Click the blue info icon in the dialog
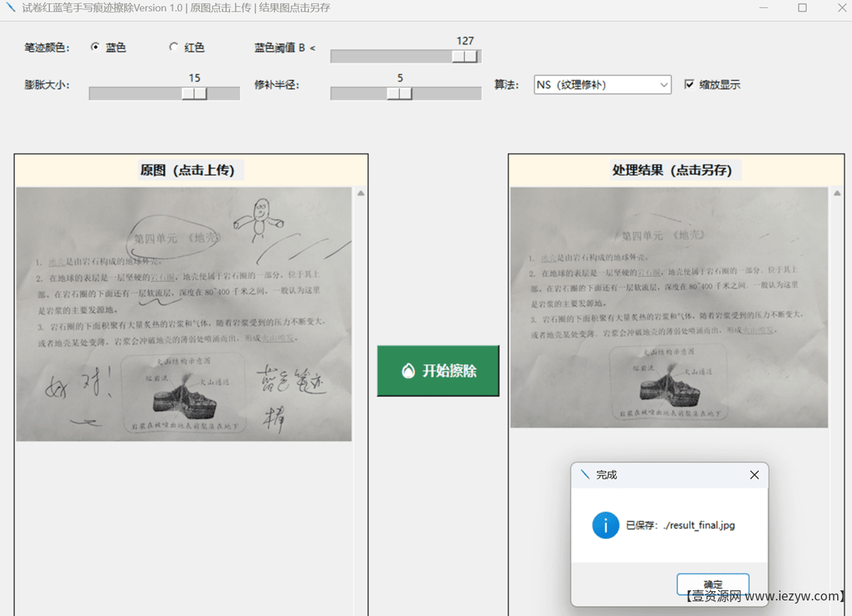Viewport: 852px width, 616px height. (x=606, y=525)
